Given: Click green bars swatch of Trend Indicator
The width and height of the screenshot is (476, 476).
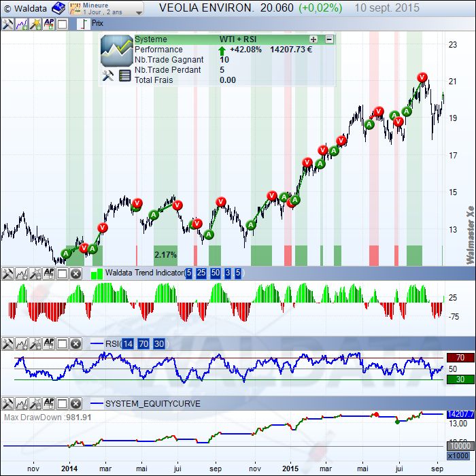Looking at the screenshot, I should tap(97, 274).
